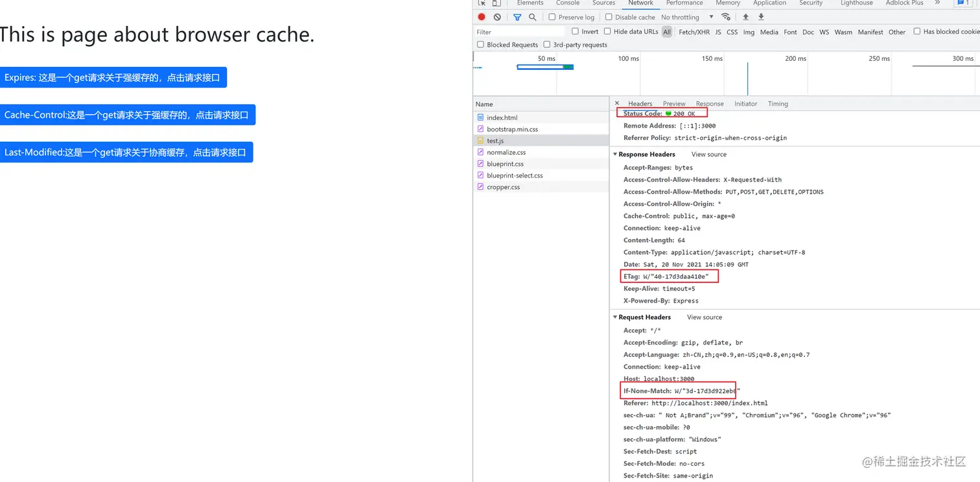Click the Import HAR upload icon

pos(745,17)
